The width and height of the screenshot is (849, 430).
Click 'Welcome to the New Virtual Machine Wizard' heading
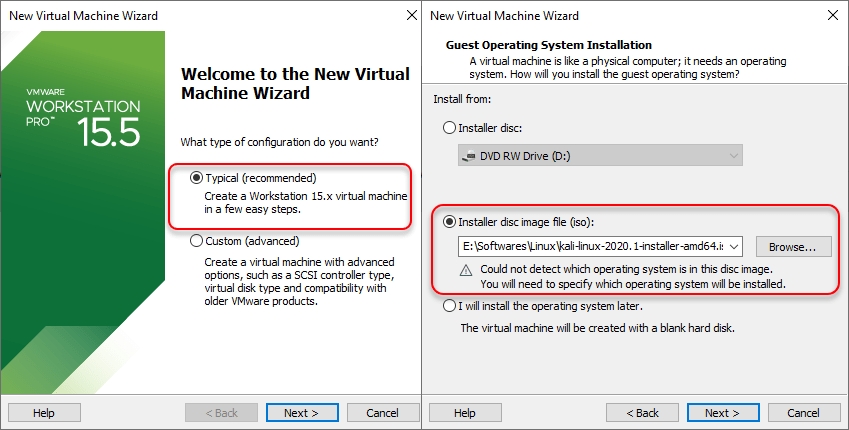[x=295, y=83]
